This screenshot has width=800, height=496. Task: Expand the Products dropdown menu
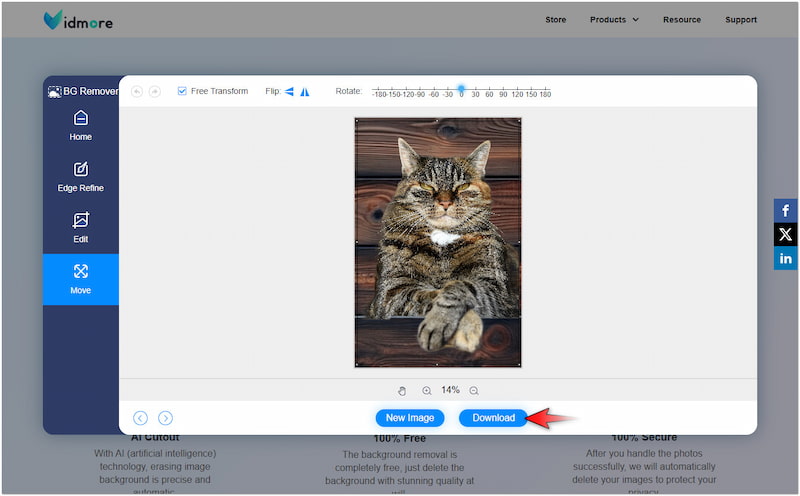tap(613, 19)
